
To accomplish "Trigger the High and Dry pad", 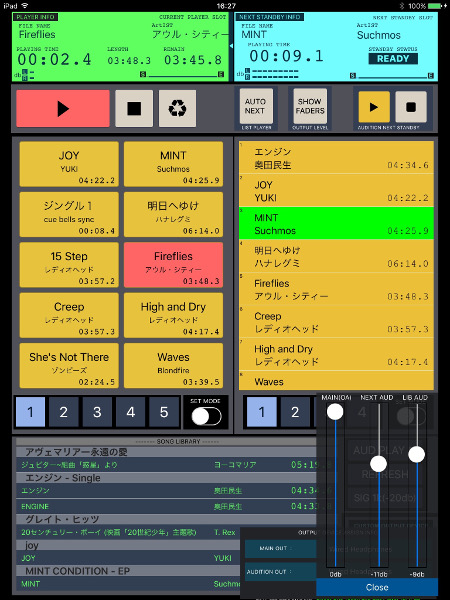I will (x=173, y=315).
